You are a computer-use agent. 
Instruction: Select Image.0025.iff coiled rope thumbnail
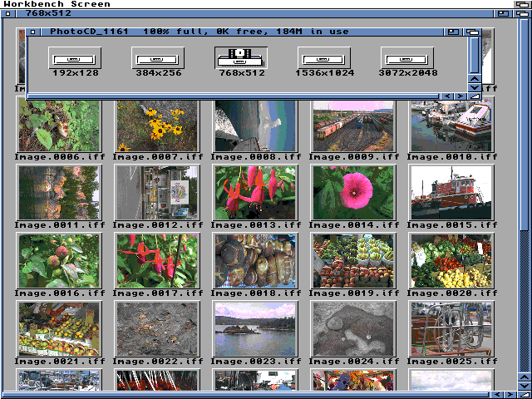click(451, 329)
